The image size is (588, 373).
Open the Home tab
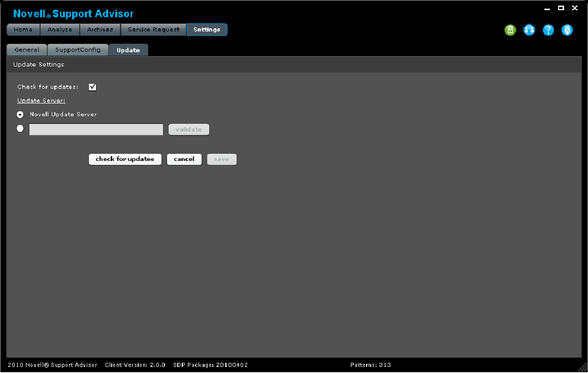pos(23,29)
